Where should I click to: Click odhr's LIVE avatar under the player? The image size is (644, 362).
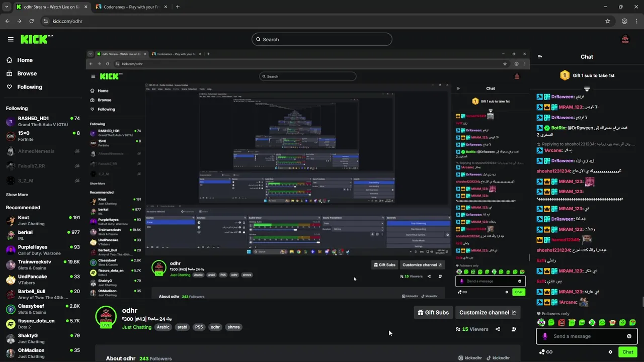(x=106, y=317)
